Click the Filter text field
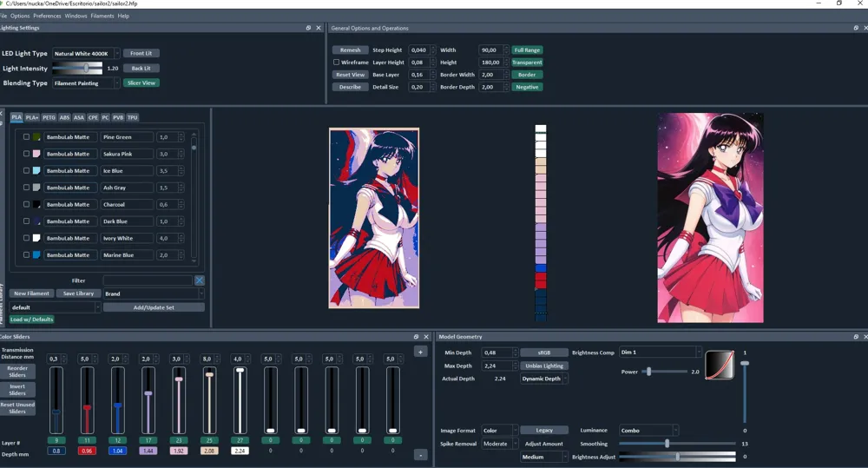Viewport: 868px width, 468px height. point(148,280)
